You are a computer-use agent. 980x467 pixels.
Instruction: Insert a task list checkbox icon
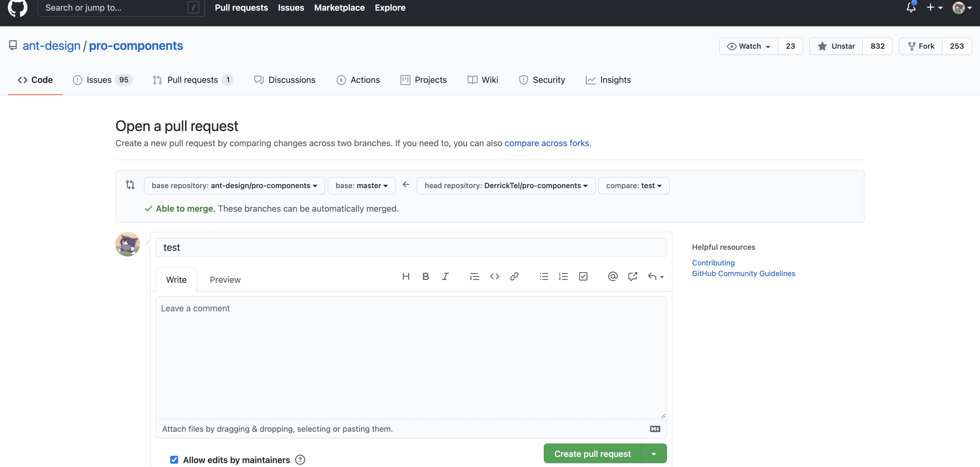[x=583, y=276]
